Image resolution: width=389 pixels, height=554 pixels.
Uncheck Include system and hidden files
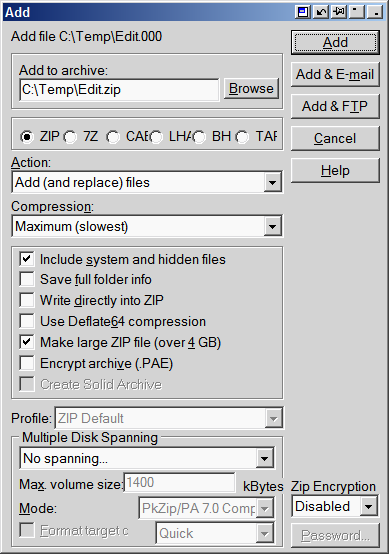pos(27,259)
